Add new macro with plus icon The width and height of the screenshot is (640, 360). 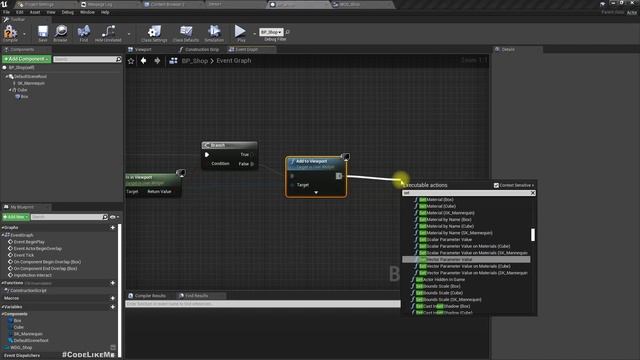(x=113, y=298)
